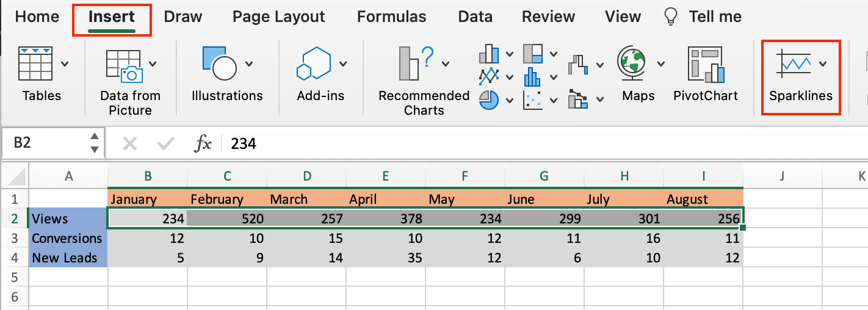Viewport: 868px width, 310px height.
Task: Select the Views label cell
Action: coord(68,218)
